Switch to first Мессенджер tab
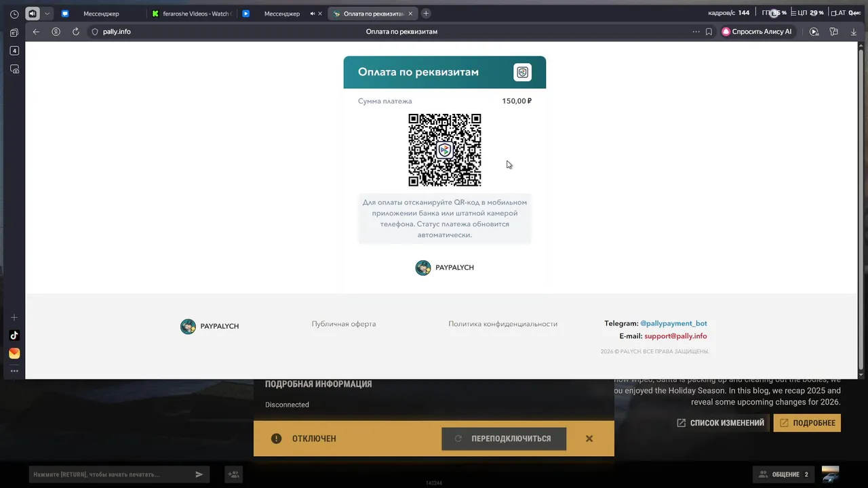This screenshot has width=868, height=488. (x=100, y=14)
